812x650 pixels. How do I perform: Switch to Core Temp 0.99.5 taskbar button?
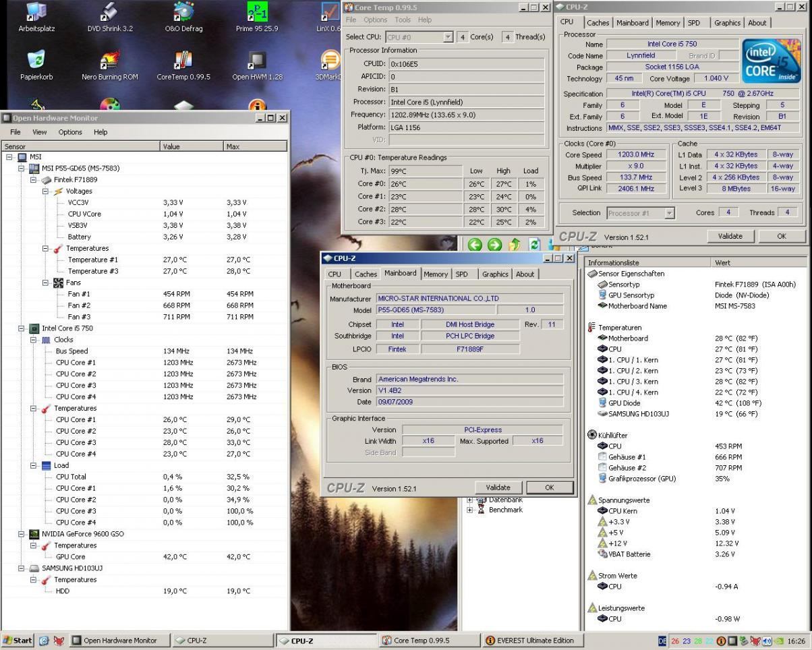coord(428,641)
